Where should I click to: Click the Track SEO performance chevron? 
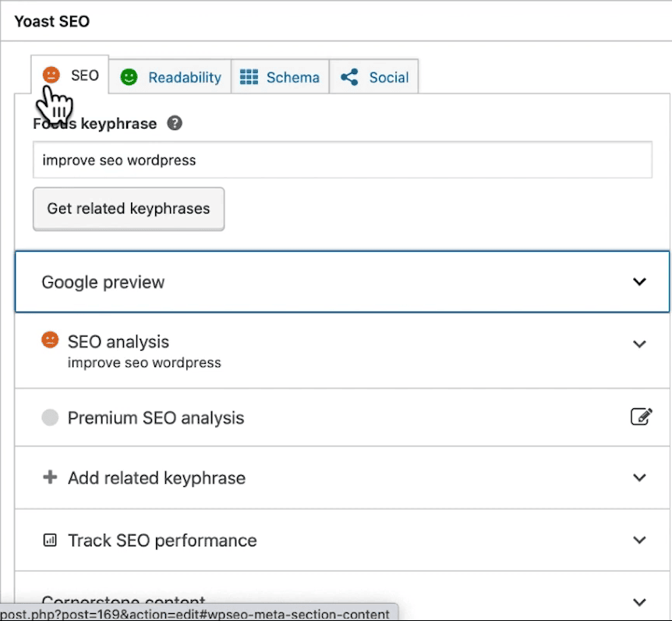pyautogui.click(x=639, y=540)
